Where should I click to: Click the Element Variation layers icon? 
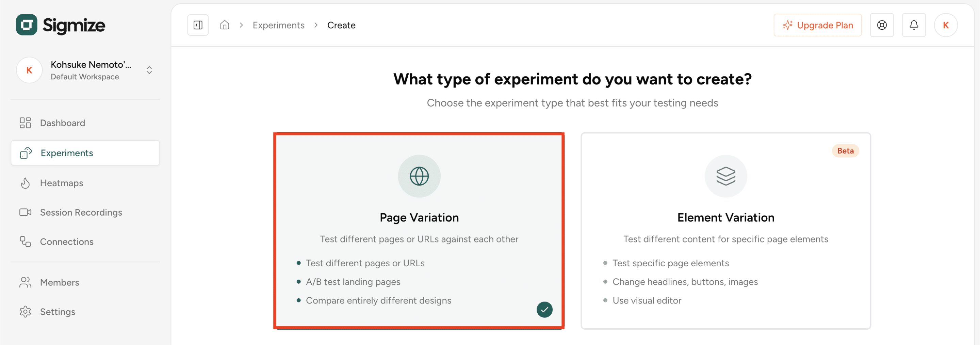[x=725, y=176]
